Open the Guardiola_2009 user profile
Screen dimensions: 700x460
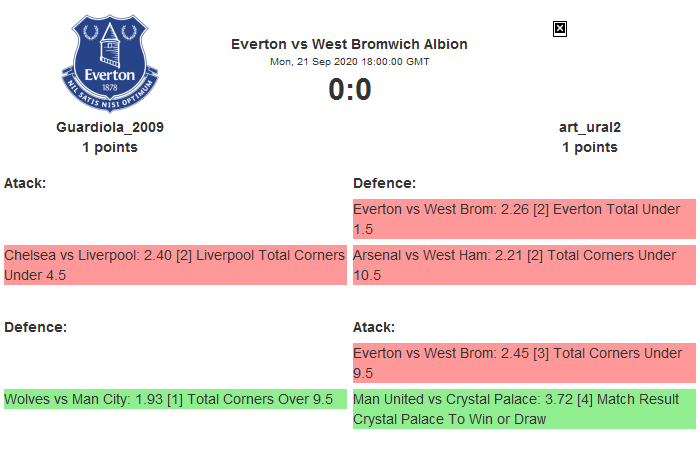(x=110, y=127)
